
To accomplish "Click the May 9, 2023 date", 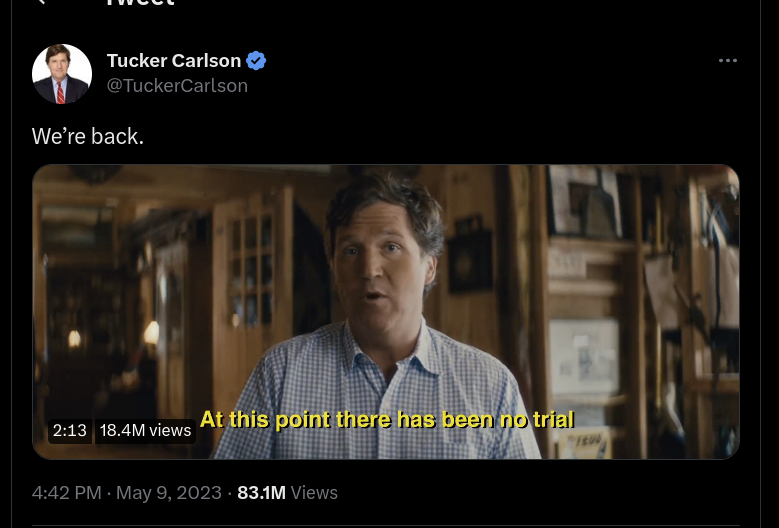I will tap(169, 493).
